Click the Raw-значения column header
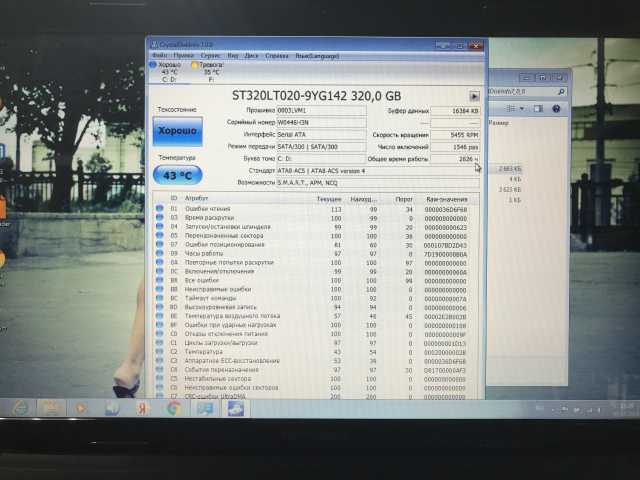This screenshot has height=480, width=640. 447,200
